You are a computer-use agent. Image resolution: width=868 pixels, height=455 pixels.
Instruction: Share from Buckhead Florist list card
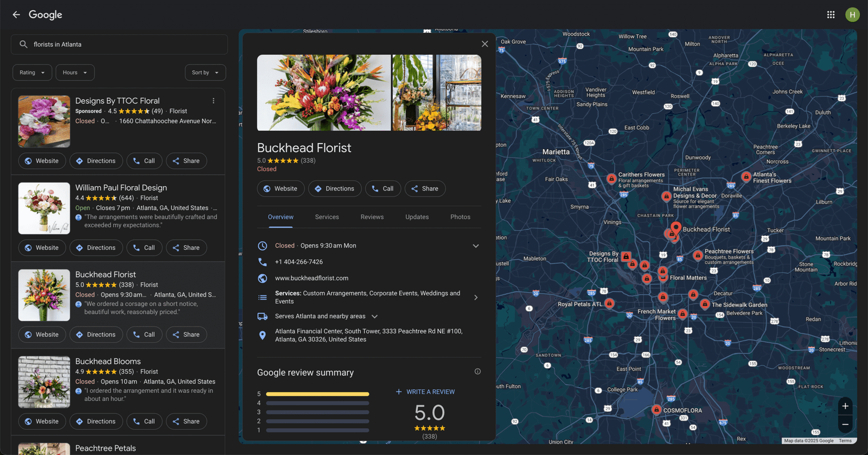[x=186, y=334]
